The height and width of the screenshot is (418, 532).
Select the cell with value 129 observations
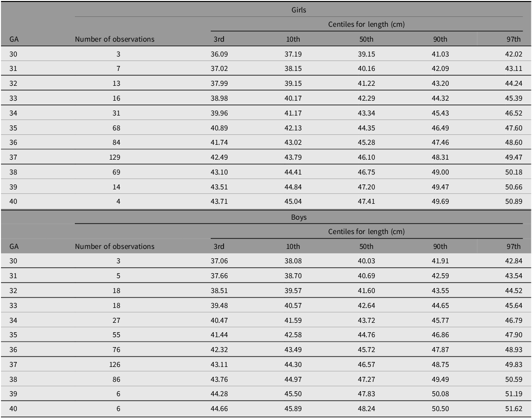[115, 157]
